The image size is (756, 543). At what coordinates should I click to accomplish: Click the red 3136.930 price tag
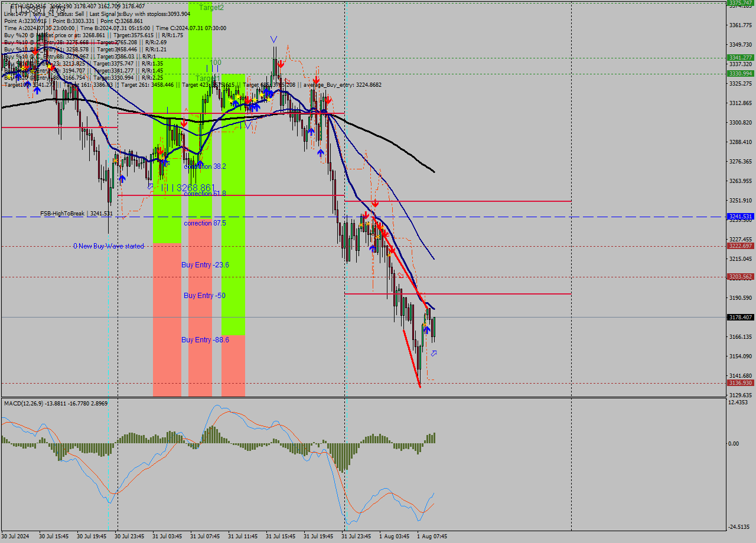[x=741, y=382]
